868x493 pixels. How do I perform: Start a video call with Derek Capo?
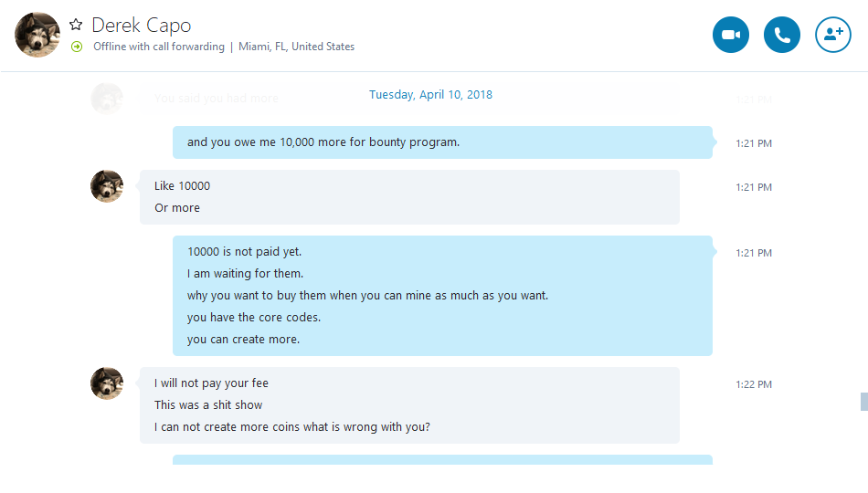click(731, 35)
